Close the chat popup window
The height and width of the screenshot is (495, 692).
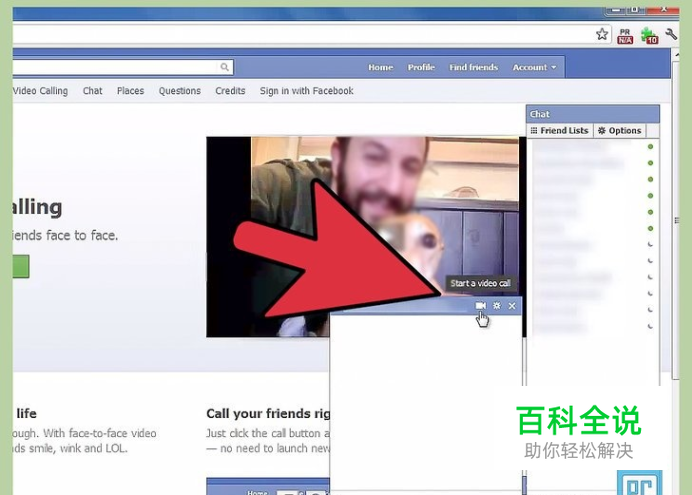coord(512,306)
